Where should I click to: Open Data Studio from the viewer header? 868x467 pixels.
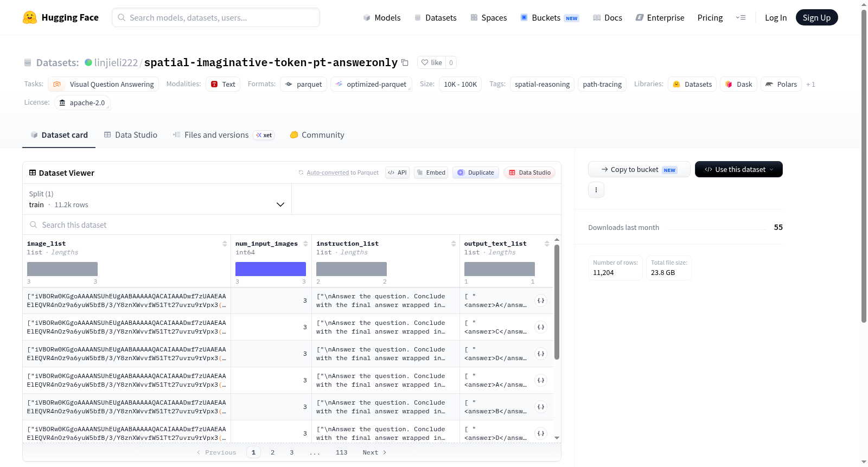529,172
